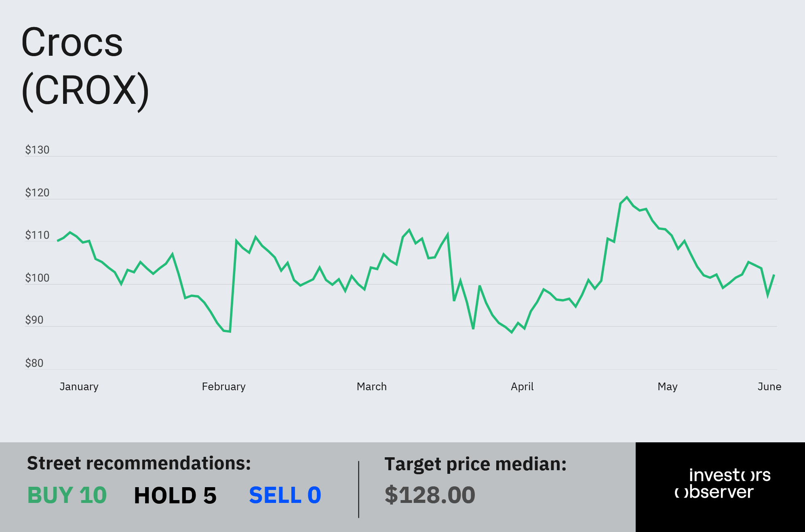805x532 pixels.
Task: Click the $120 y-axis label
Action: (37, 193)
